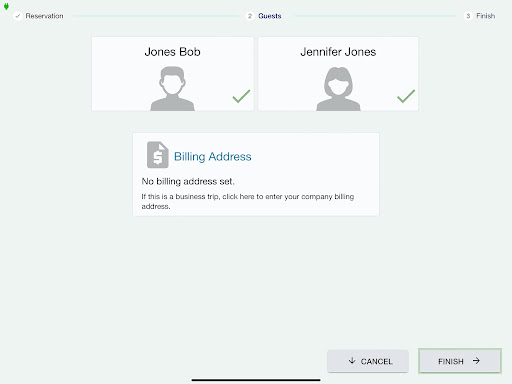Jump to the Finish step label
Image resolution: width=512 pixels, height=384 pixels.
click(x=485, y=16)
